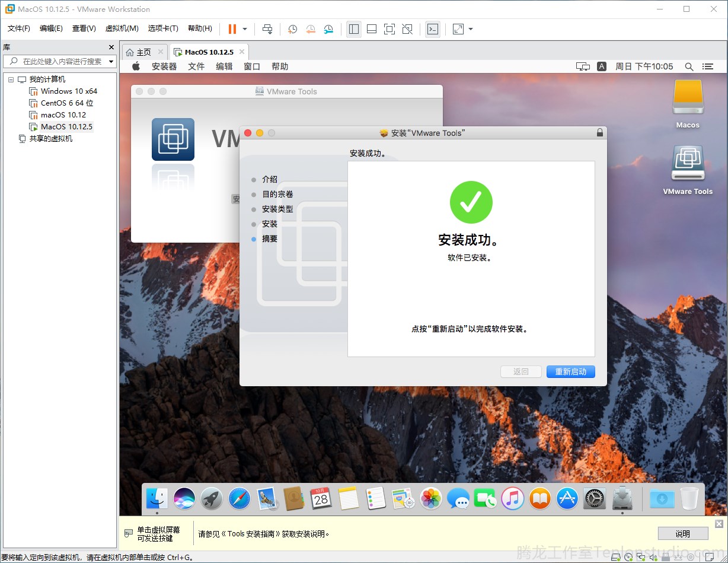
Task: Toggle Unity mode in the toolbar
Action: coord(407,29)
